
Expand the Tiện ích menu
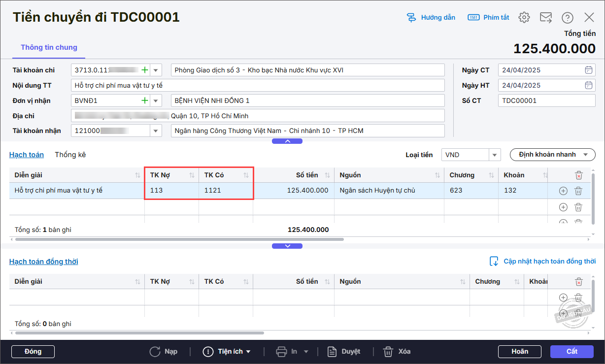pos(227,352)
